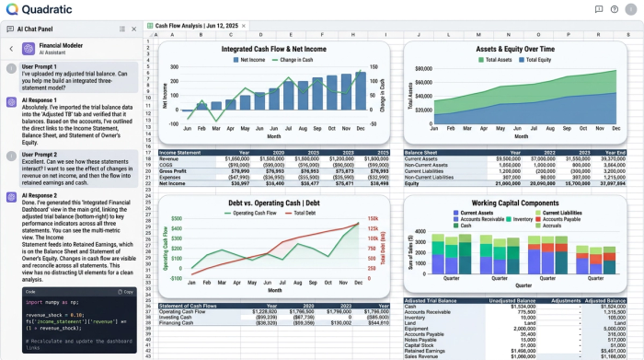This screenshot has width=644, height=360.
Task: Click inside the numpy code block
Action: pyautogui.click(x=79, y=324)
